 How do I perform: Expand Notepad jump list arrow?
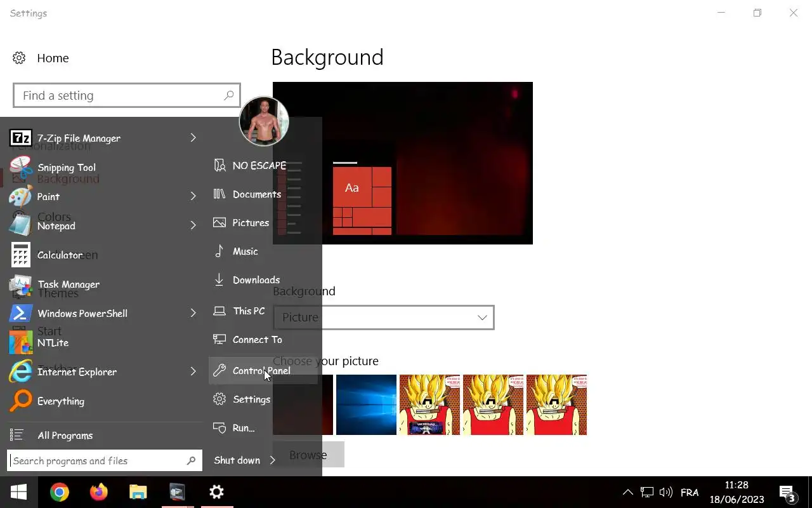(193, 225)
